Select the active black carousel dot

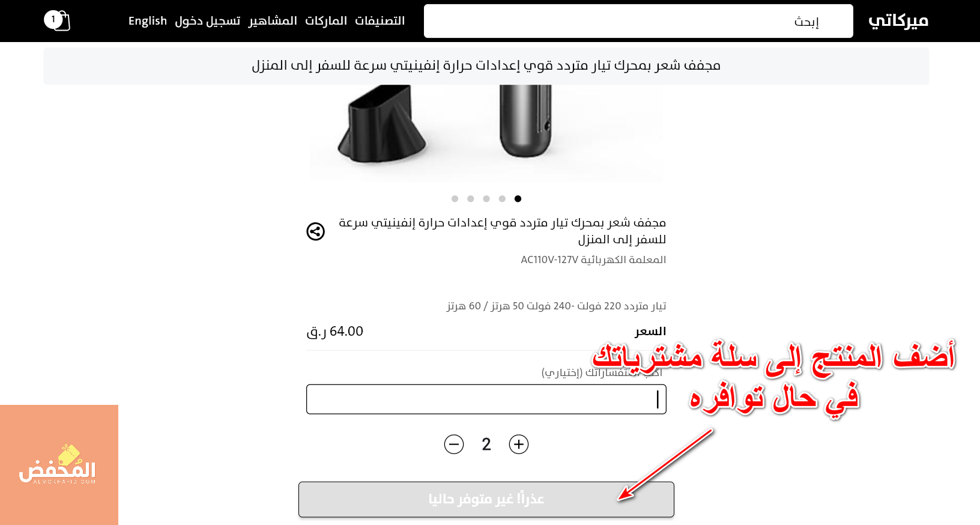coord(518,199)
